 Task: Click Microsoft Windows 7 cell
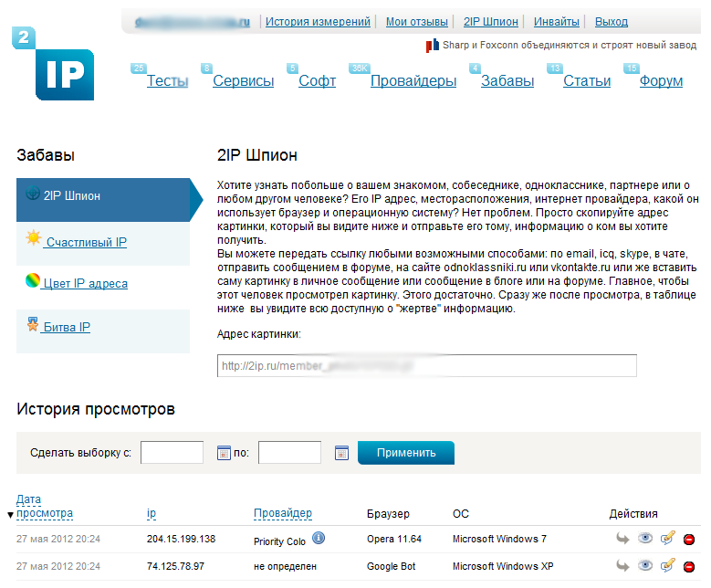pos(499,539)
